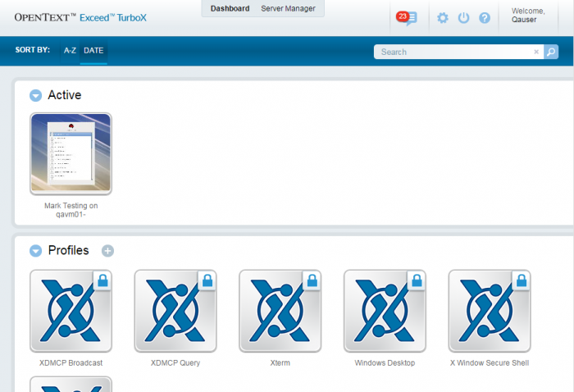Click the "X Window Secure Shell" label text
The width and height of the screenshot is (574, 392).
pyautogui.click(x=490, y=363)
